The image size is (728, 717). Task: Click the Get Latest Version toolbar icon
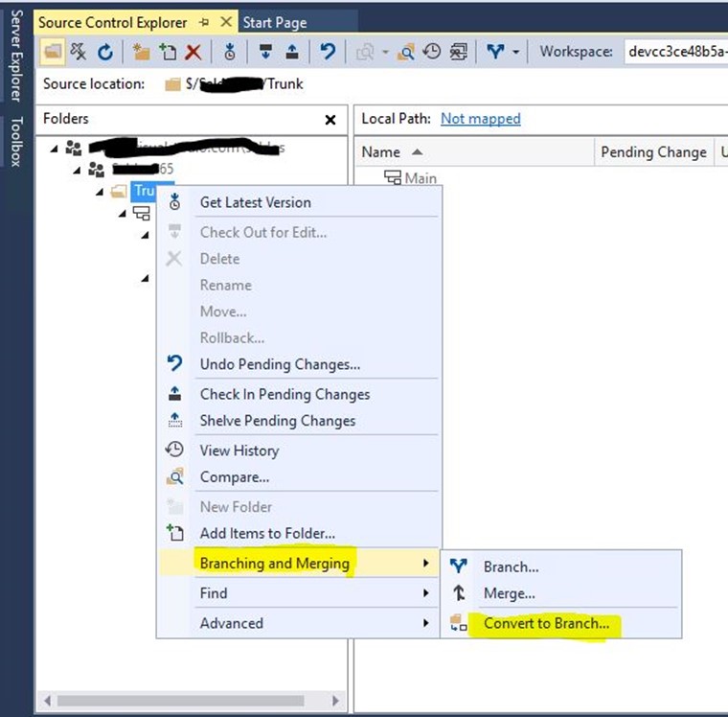pos(230,52)
